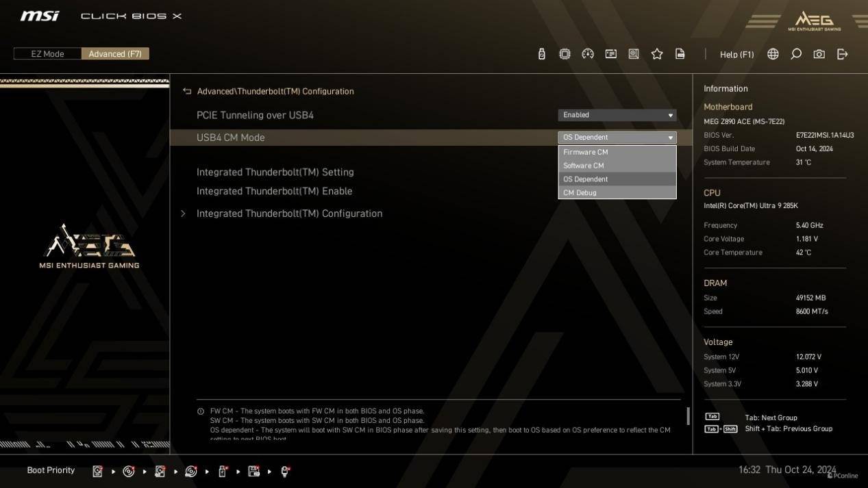Select Integrated Thunderbolt(TM) Setting row
Image resolution: width=868 pixels, height=488 pixels.
[x=275, y=172]
